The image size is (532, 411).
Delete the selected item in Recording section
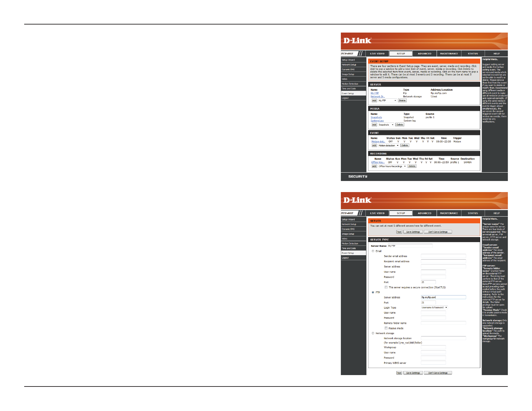pyautogui.click(x=412, y=167)
